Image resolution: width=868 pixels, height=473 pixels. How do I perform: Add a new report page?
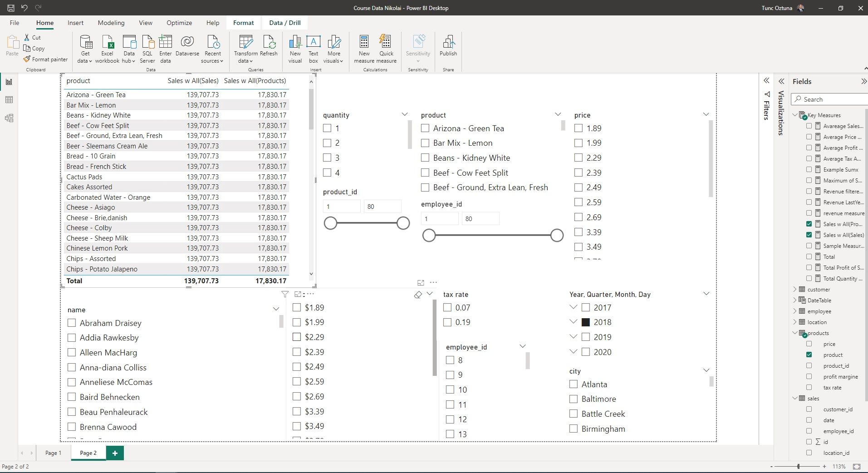[x=115, y=453]
